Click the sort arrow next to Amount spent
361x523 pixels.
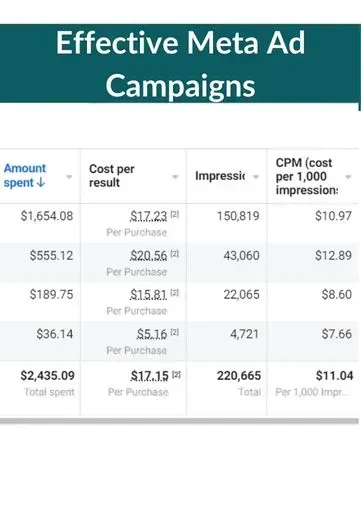coord(40,183)
